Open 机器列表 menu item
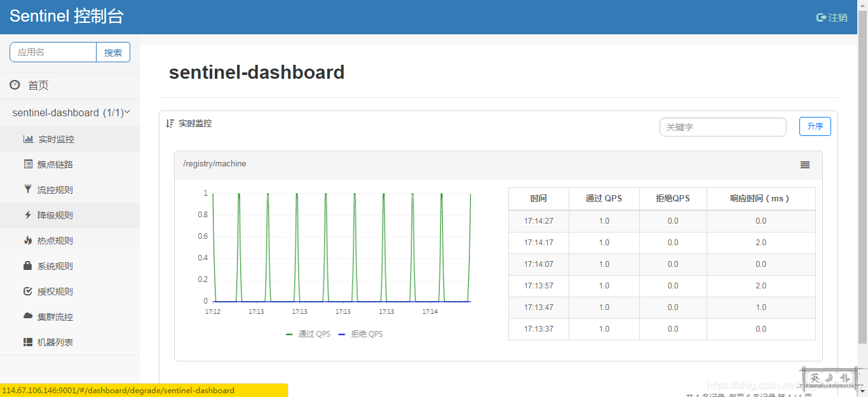The width and height of the screenshot is (868, 397). click(55, 342)
